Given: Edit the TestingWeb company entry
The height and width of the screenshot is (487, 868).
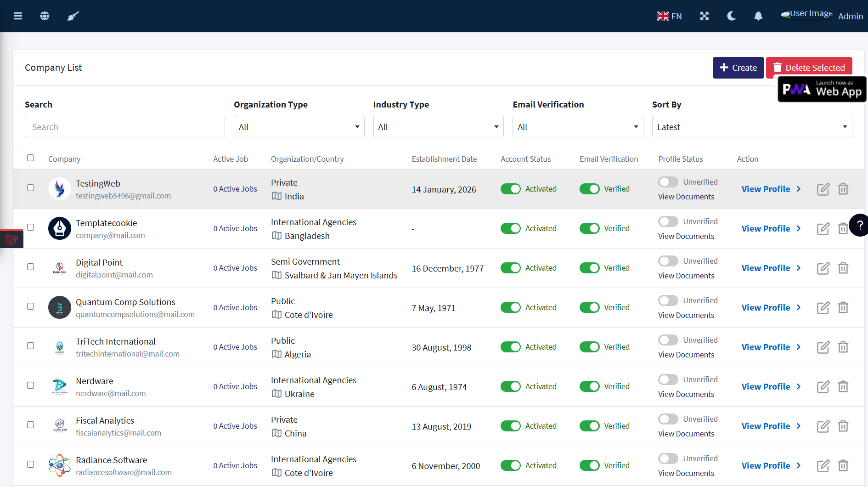Looking at the screenshot, I should pyautogui.click(x=823, y=189).
